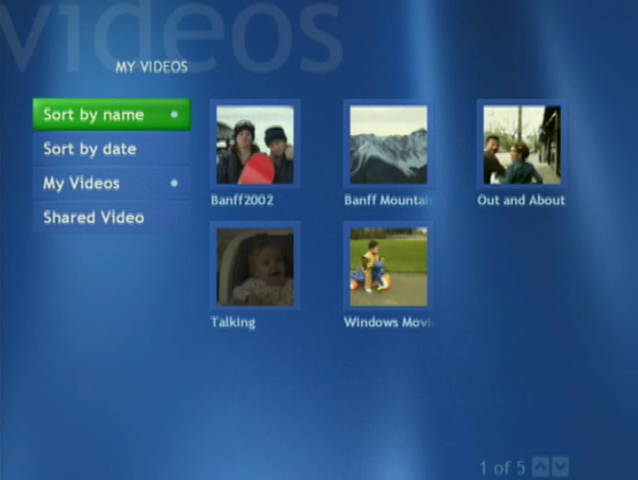Click the MY VIDEOS heading text
This screenshot has width=638, height=480.
click(x=151, y=67)
